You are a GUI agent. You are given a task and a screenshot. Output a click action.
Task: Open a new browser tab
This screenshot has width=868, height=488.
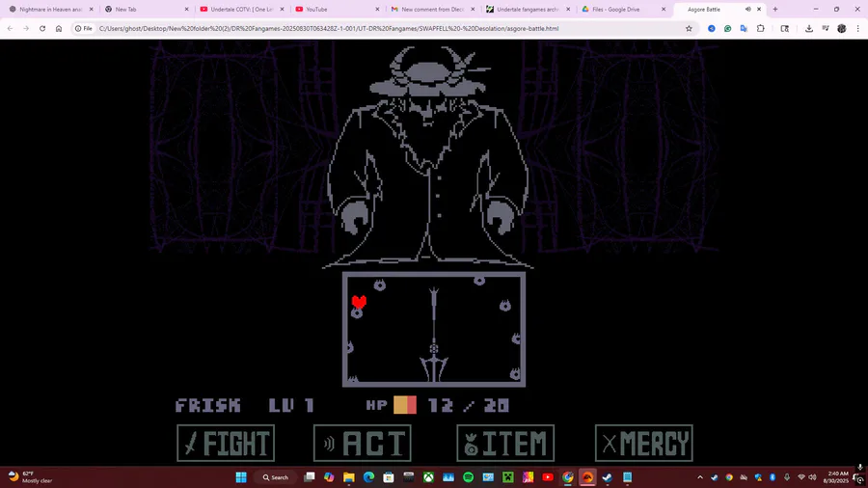775,10
